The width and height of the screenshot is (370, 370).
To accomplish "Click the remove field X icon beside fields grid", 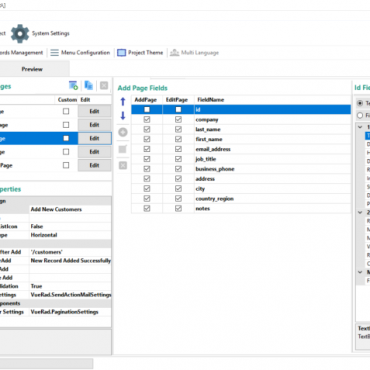I will tap(123, 165).
